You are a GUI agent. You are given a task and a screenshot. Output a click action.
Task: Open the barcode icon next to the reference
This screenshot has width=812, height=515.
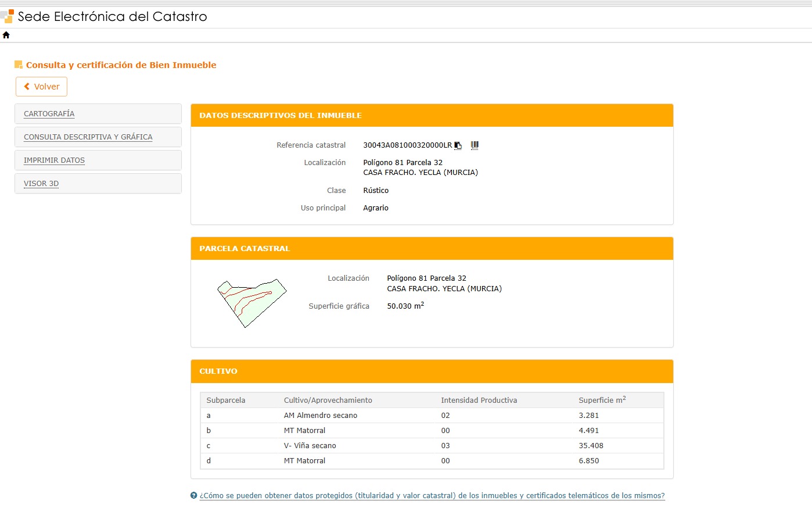(x=475, y=145)
